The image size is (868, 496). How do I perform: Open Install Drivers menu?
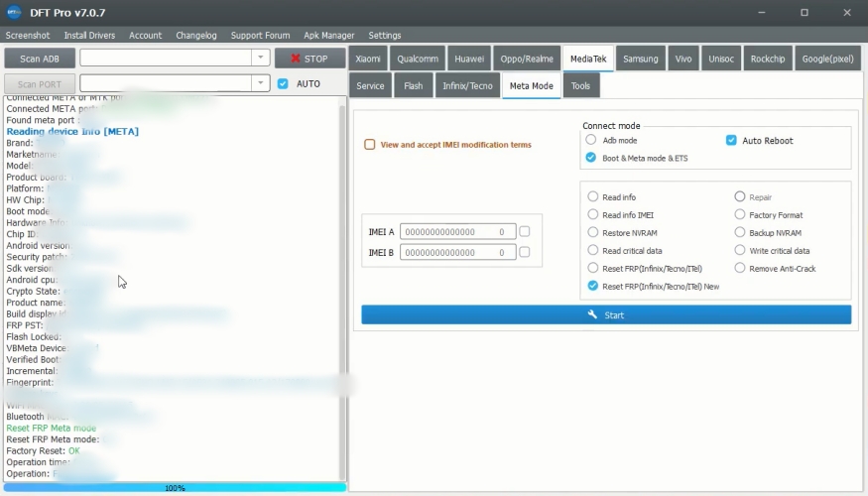click(89, 35)
